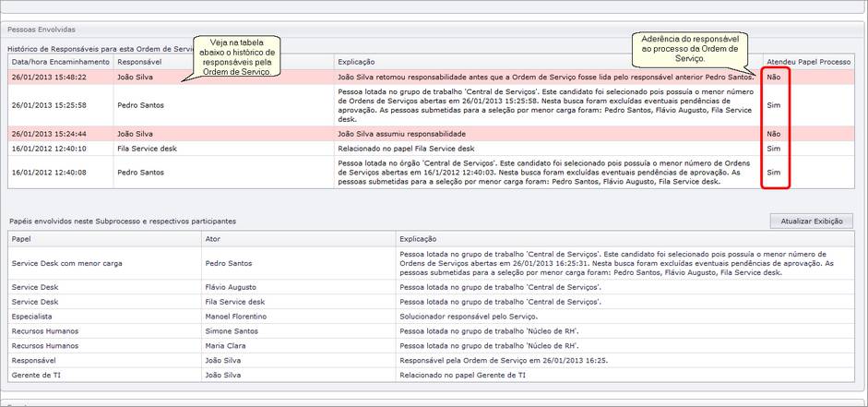The width and height of the screenshot is (868, 407).
Task: Click the Ator column header
Action: click(x=299, y=239)
